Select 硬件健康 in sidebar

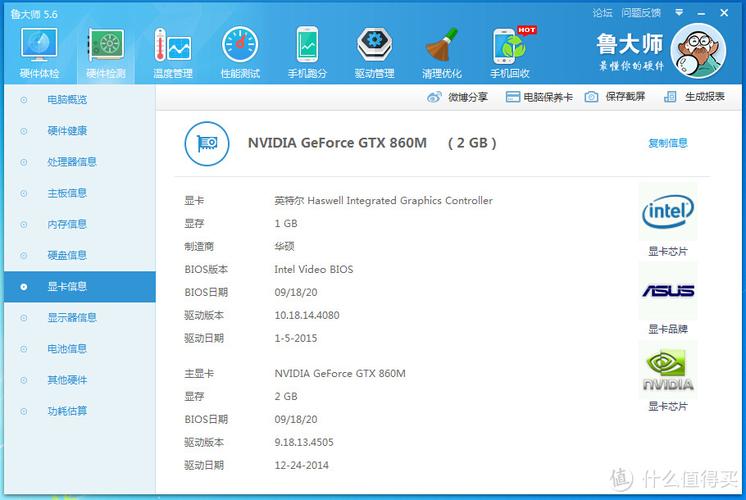pos(79,131)
